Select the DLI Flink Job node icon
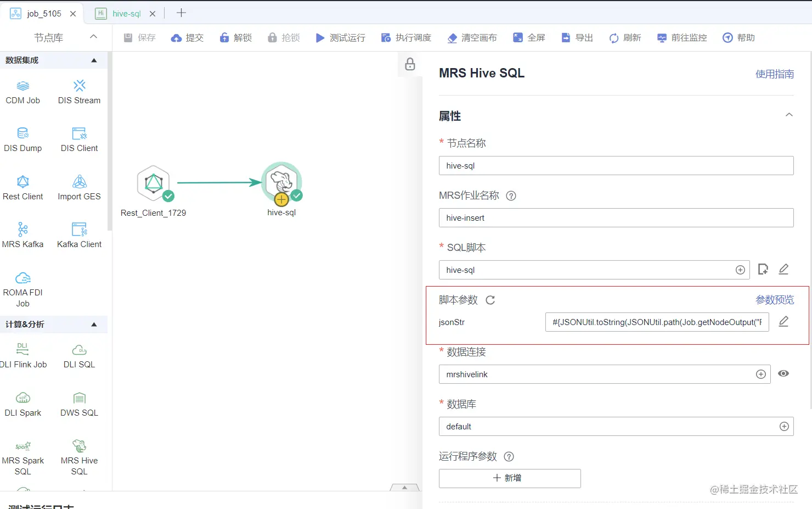 coord(23,349)
